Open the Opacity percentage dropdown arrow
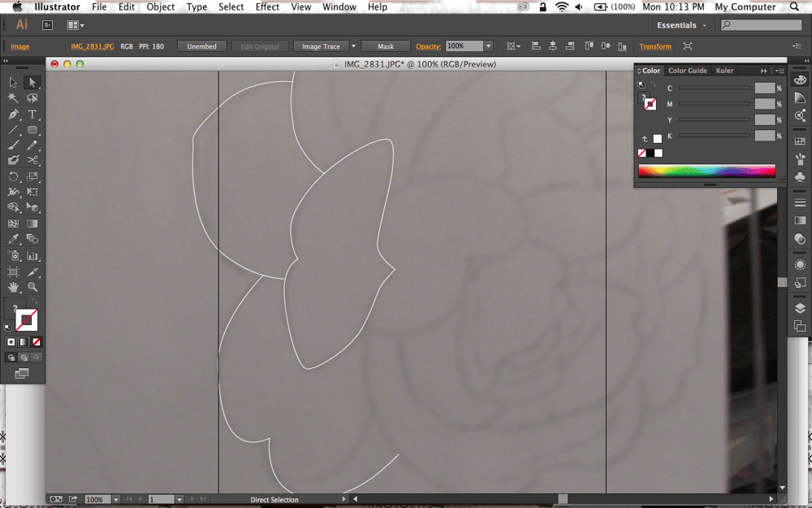Image resolution: width=812 pixels, height=508 pixels. tap(488, 46)
